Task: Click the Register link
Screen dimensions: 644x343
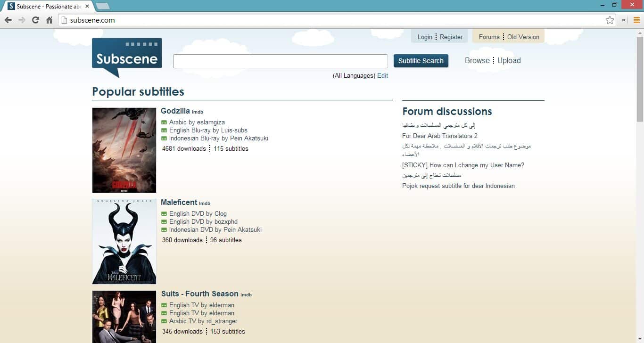Action: coord(451,37)
